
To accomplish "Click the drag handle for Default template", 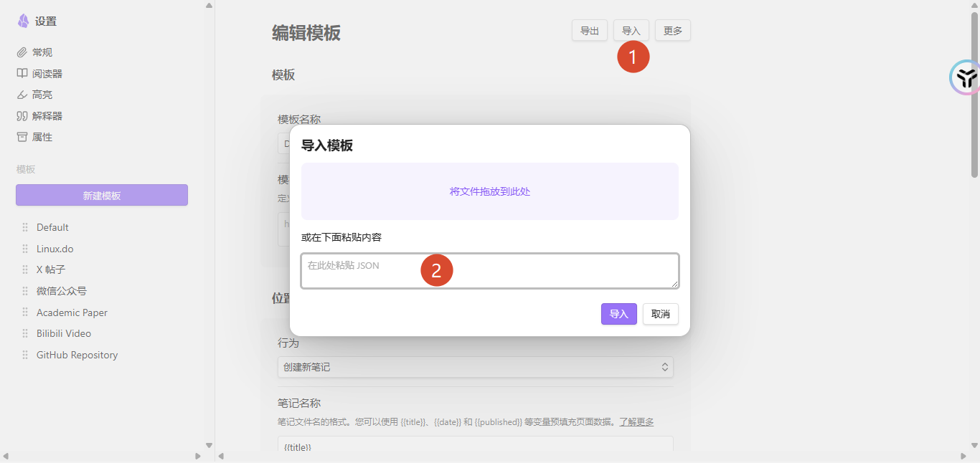I will click(25, 227).
